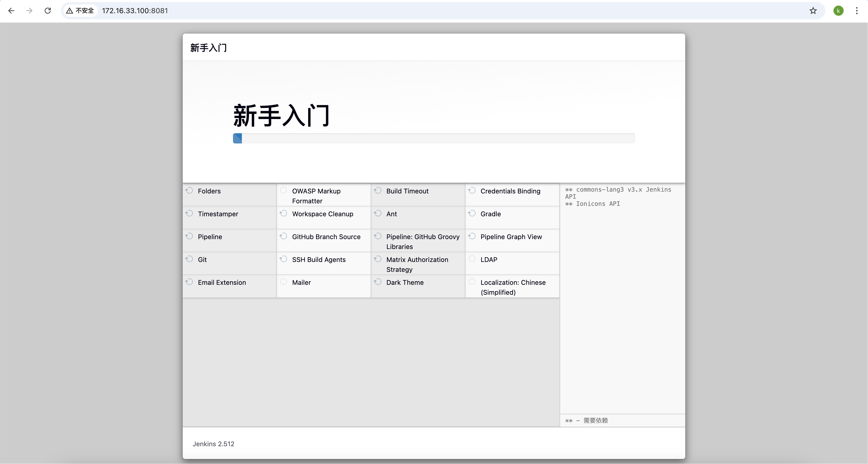Select the Pipeline Graph View label

click(511, 237)
